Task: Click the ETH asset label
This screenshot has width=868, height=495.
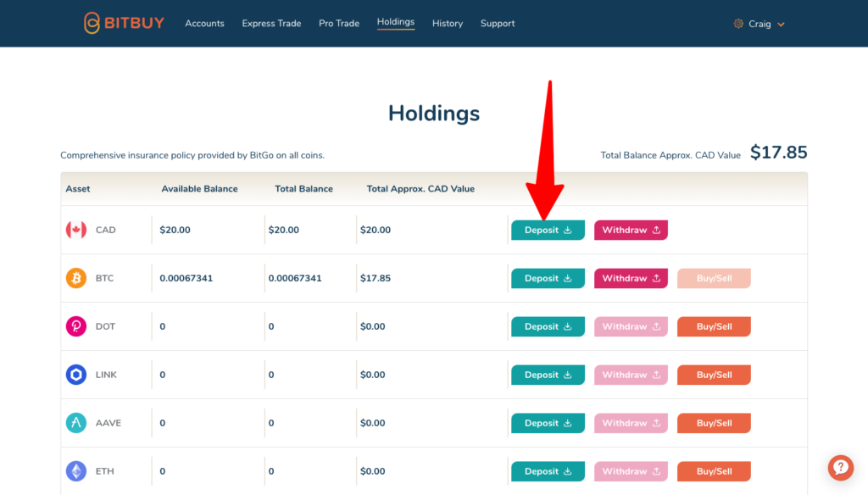Action: pyautogui.click(x=104, y=471)
